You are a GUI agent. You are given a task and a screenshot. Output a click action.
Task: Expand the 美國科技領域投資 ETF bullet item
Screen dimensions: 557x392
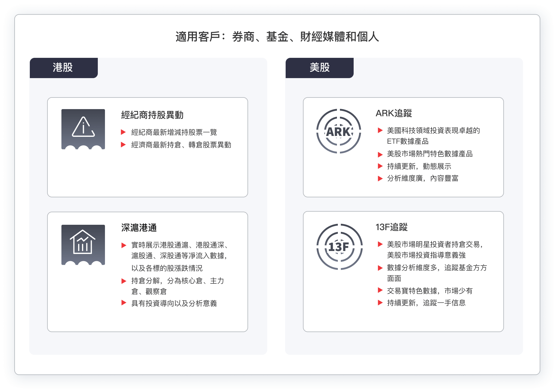tap(380, 130)
